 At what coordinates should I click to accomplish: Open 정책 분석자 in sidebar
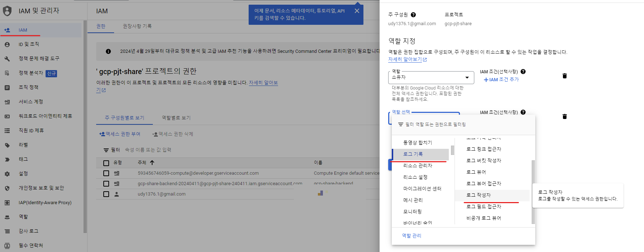31,73
